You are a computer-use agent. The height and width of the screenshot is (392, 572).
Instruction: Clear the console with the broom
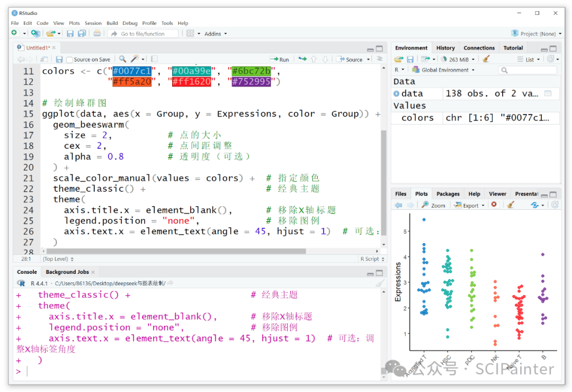point(380,283)
